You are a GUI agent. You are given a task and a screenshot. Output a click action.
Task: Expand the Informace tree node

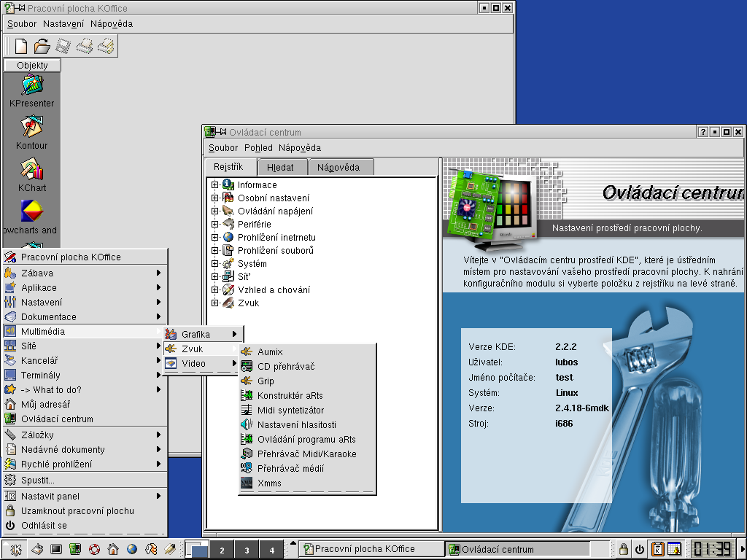tap(215, 184)
